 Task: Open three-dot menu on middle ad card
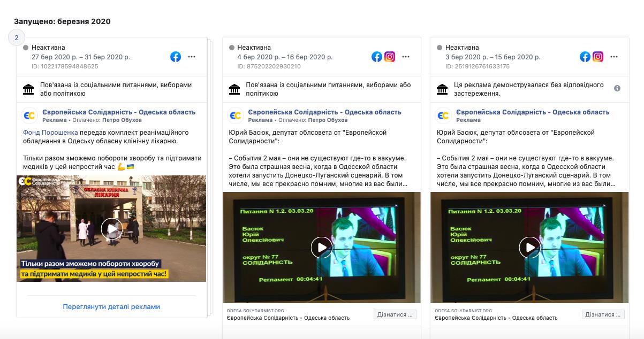[x=406, y=57]
